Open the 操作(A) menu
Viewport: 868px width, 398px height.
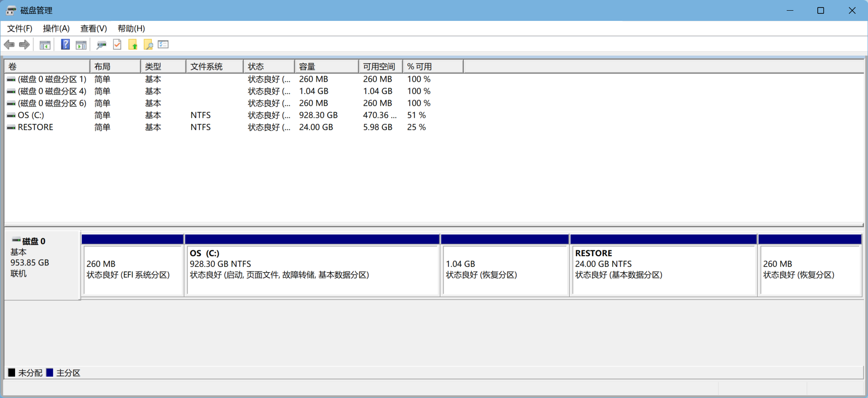[x=56, y=28]
